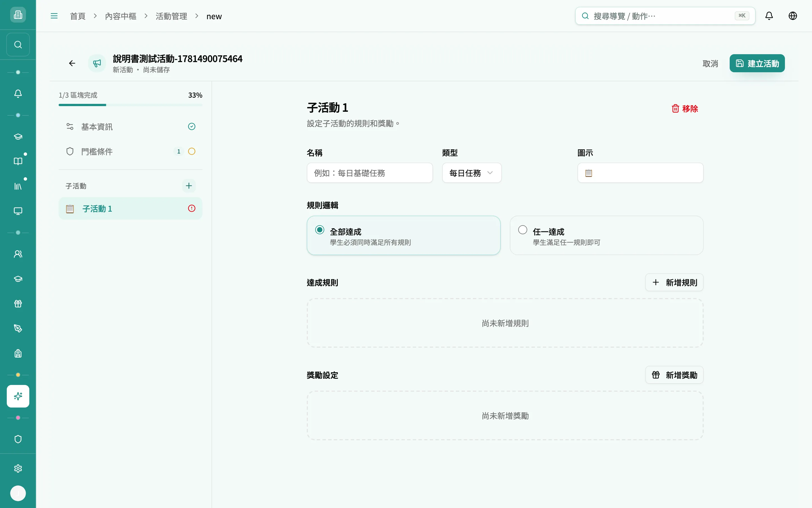Focus the 名稱 input field
Image resolution: width=812 pixels, height=508 pixels.
pyautogui.click(x=370, y=173)
